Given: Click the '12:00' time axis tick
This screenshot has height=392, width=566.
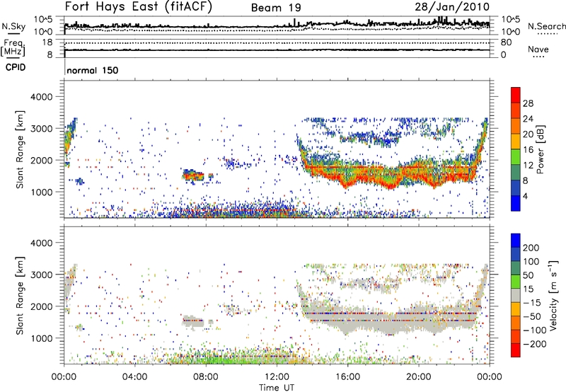Looking at the screenshot, I should click(277, 377).
